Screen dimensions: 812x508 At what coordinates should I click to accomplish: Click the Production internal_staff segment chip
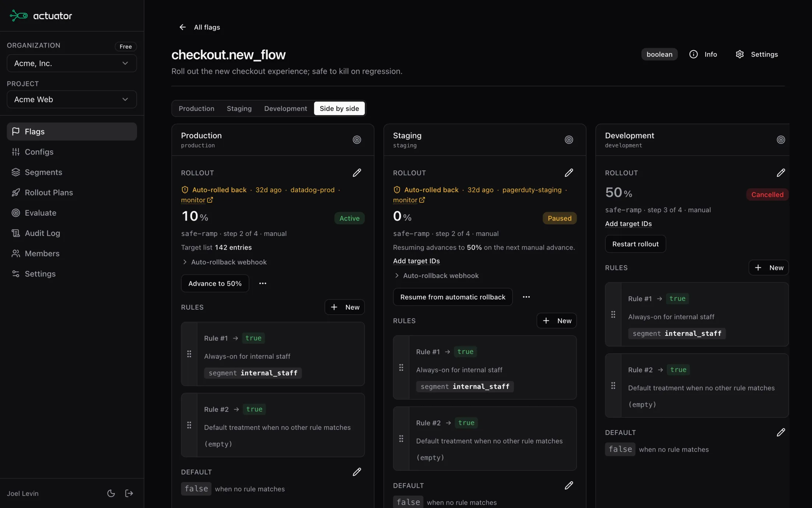point(253,373)
